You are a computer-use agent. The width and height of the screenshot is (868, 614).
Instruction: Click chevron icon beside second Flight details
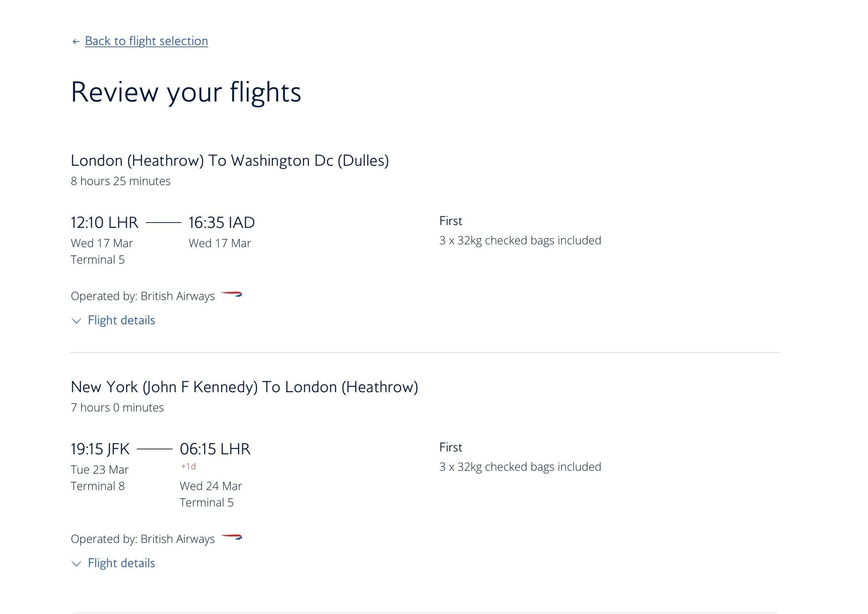[x=76, y=564]
